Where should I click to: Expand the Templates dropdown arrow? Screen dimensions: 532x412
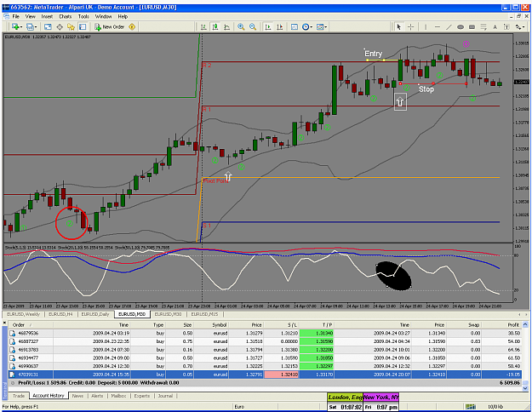(x=326, y=27)
